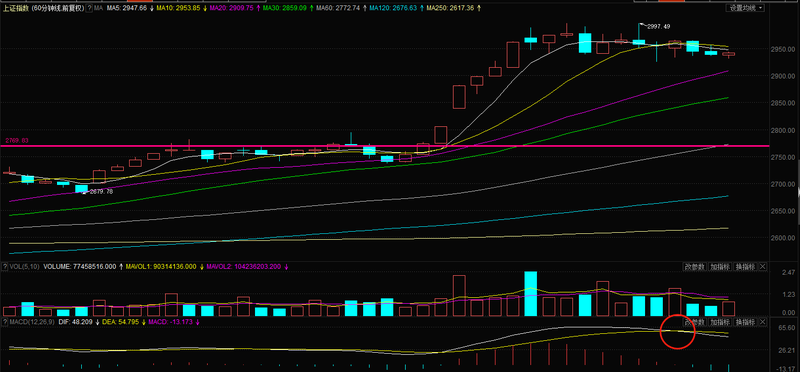The height and width of the screenshot is (372, 800).
Task: Click 换指标 in the VOL panel
Action: point(744,267)
